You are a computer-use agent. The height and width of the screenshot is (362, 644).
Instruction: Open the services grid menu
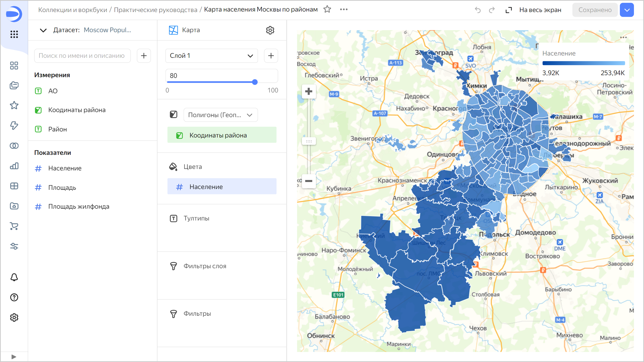14,34
